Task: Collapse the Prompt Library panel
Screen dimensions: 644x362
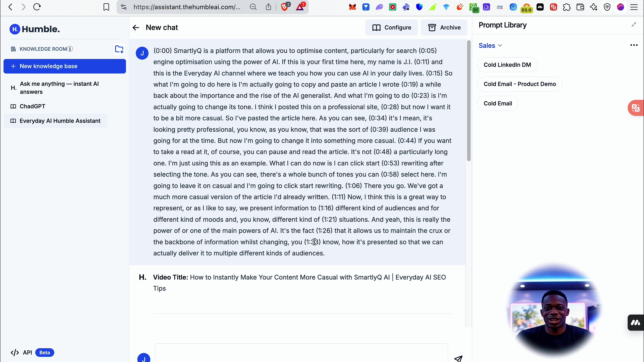Action: click(634, 24)
